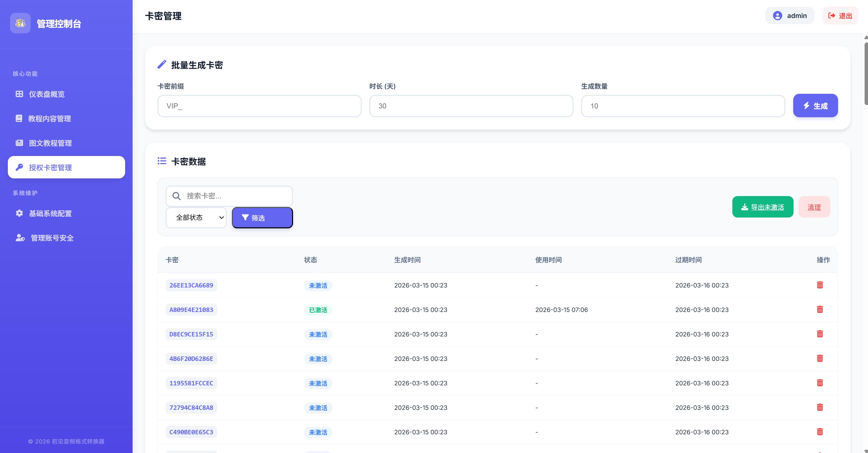Image resolution: width=868 pixels, height=453 pixels.
Task: Open the 全部状态 status dropdown
Action: point(196,217)
